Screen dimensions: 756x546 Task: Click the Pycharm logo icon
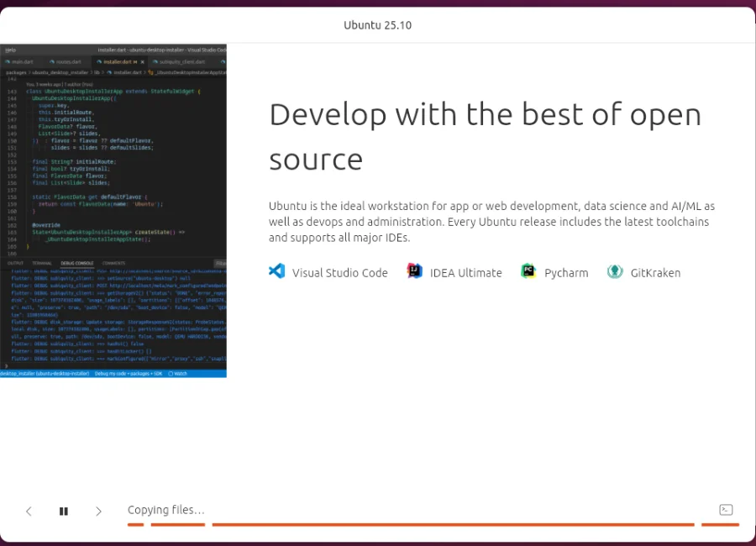point(528,271)
